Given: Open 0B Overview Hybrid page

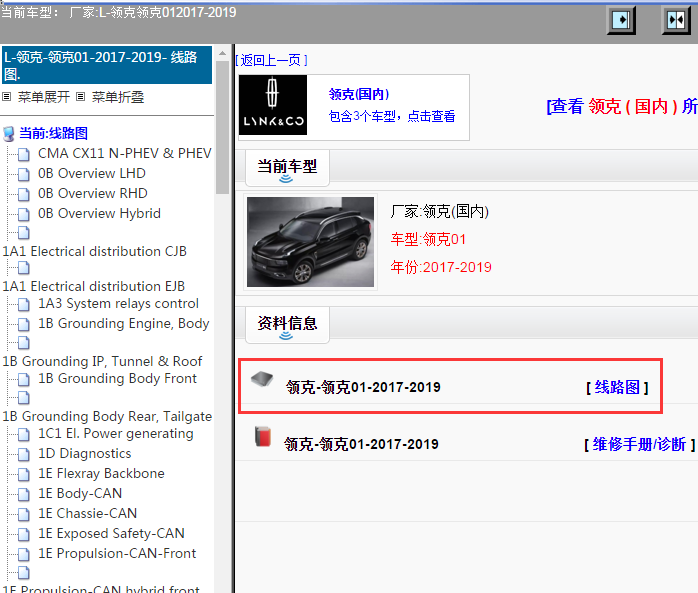Looking at the screenshot, I should (x=99, y=213).
